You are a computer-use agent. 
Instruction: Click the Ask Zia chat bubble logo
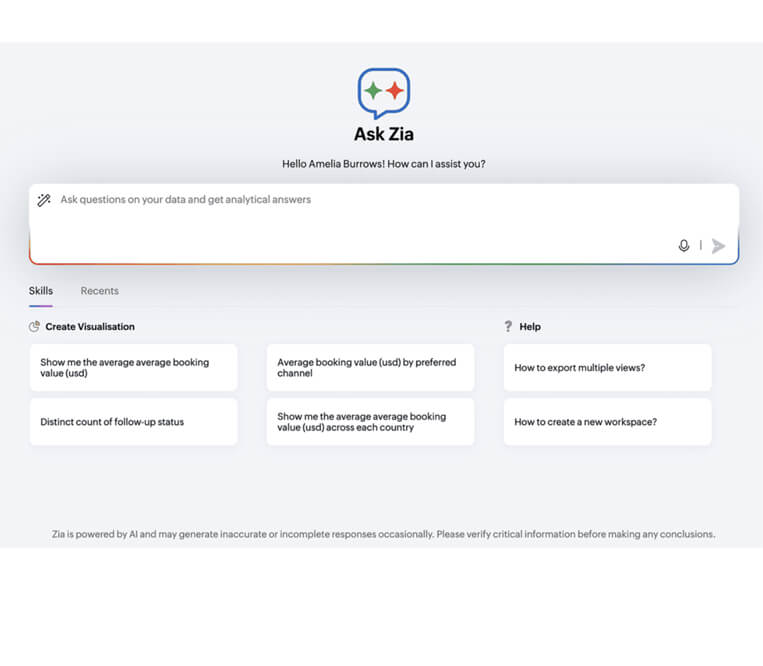(x=383, y=93)
